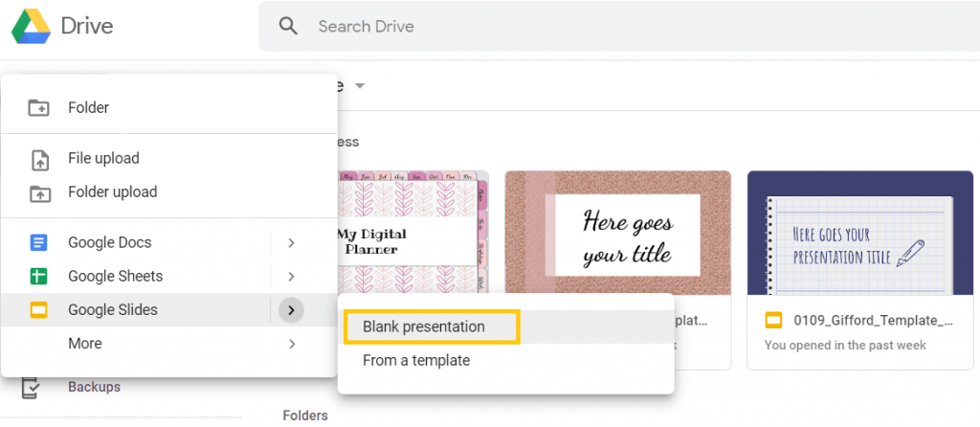Open the Gifford template presentation thumbnail

coord(860,233)
